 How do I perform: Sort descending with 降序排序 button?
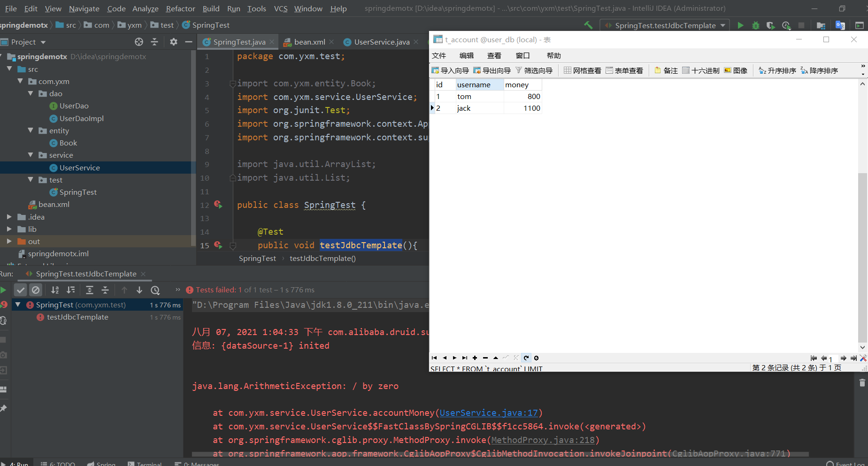coord(819,70)
